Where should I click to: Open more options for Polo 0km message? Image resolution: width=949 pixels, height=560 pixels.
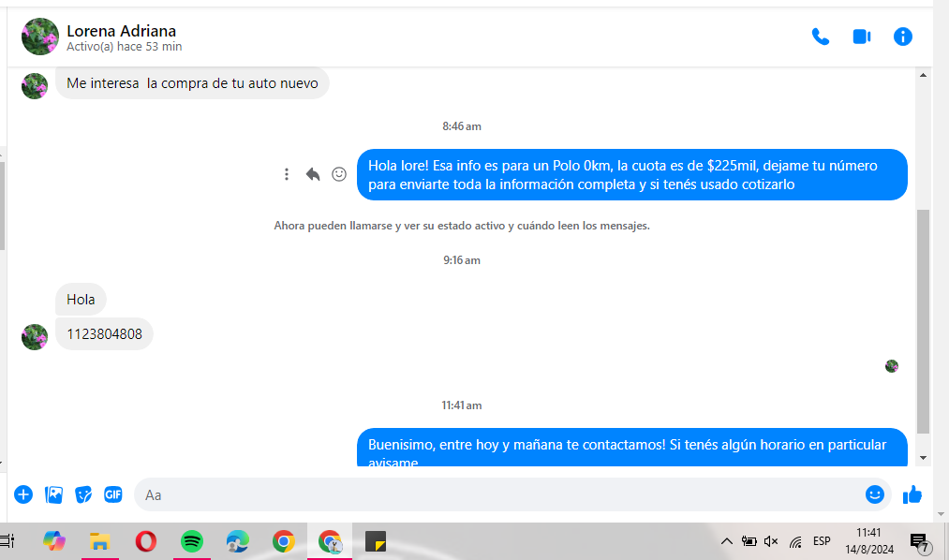coord(287,174)
